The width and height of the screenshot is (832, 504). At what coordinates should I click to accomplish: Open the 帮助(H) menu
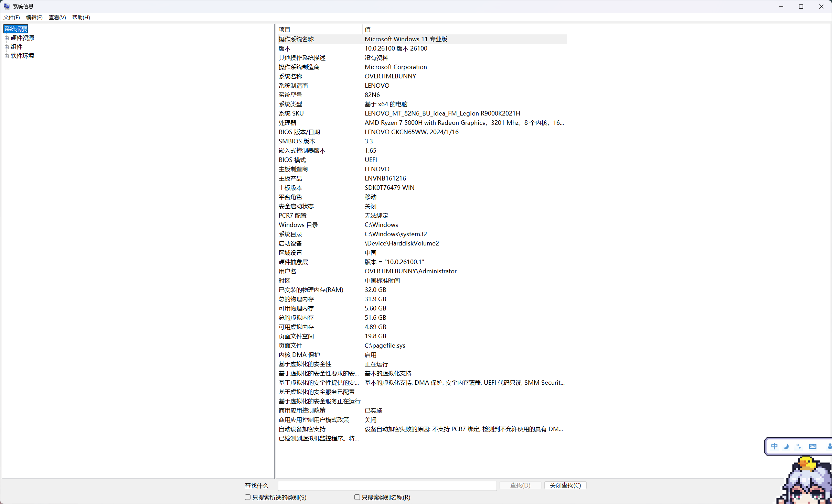tap(81, 18)
